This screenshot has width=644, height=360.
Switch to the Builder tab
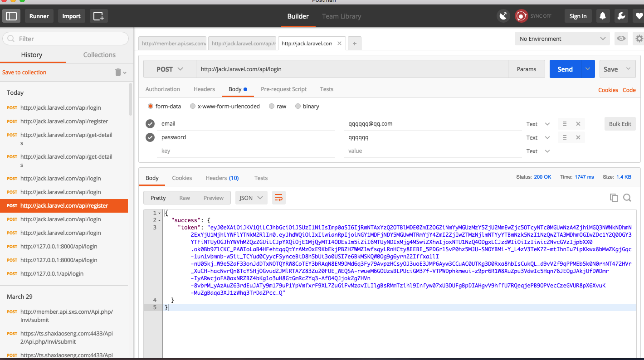pos(298,16)
